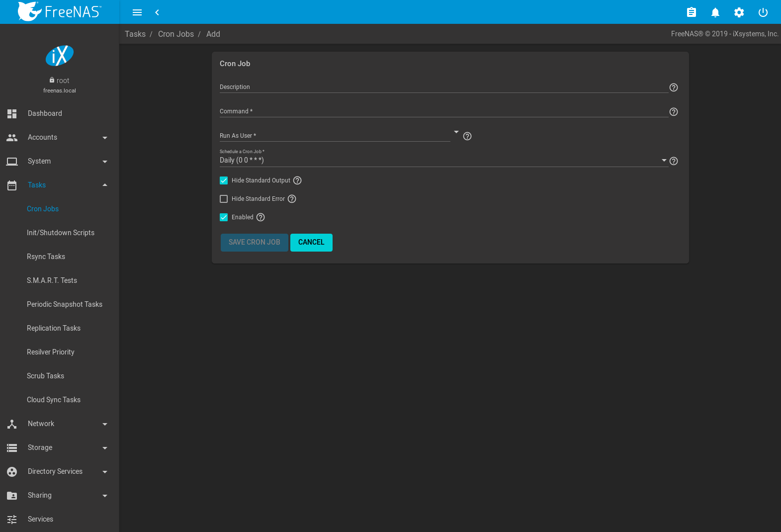781x532 pixels.
Task: Check Hide Standard Error checkbox
Action: 224,199
